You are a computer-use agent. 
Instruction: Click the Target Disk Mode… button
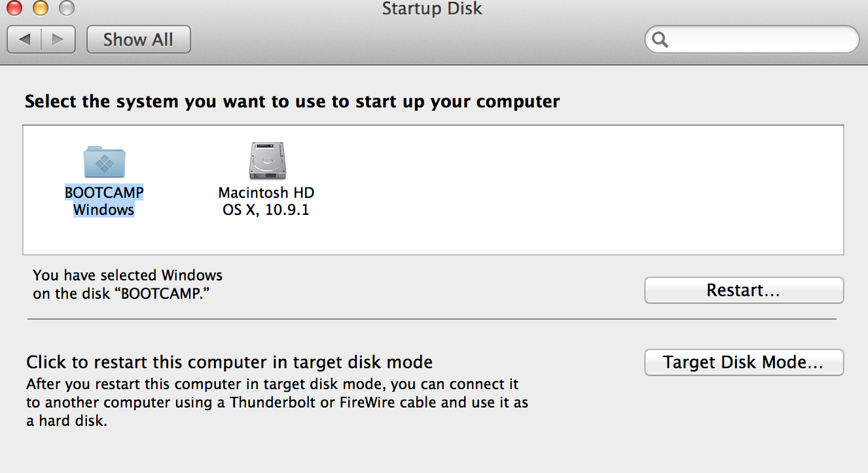[744, 362]
